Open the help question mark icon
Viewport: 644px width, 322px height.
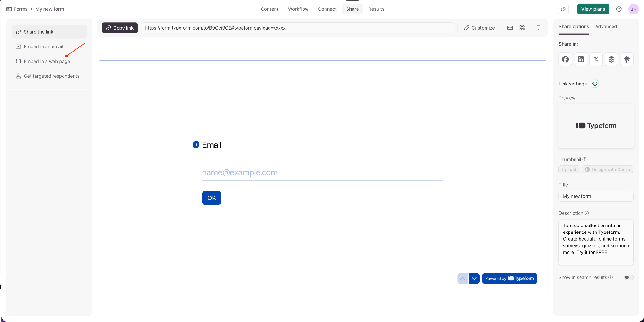[619, 9]
